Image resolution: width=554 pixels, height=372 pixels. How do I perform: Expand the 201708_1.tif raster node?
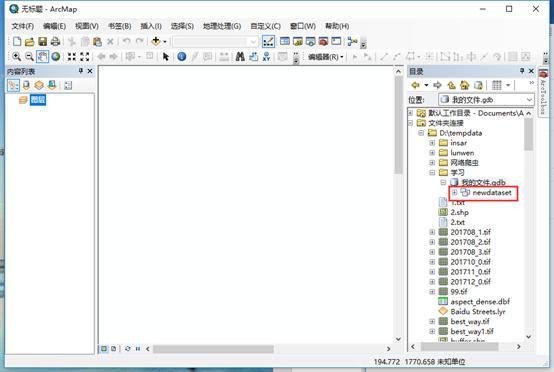432,232
